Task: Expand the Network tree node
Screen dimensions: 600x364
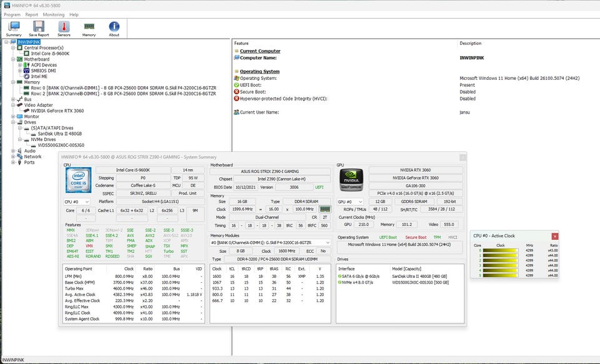Action: (x=13, y=157)
